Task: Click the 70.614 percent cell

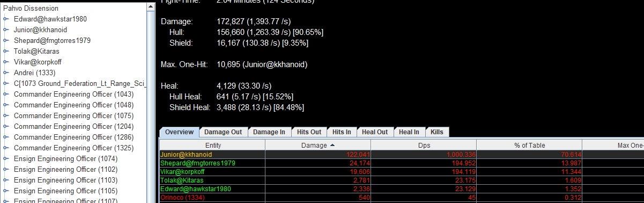Action: coord(529,155)
